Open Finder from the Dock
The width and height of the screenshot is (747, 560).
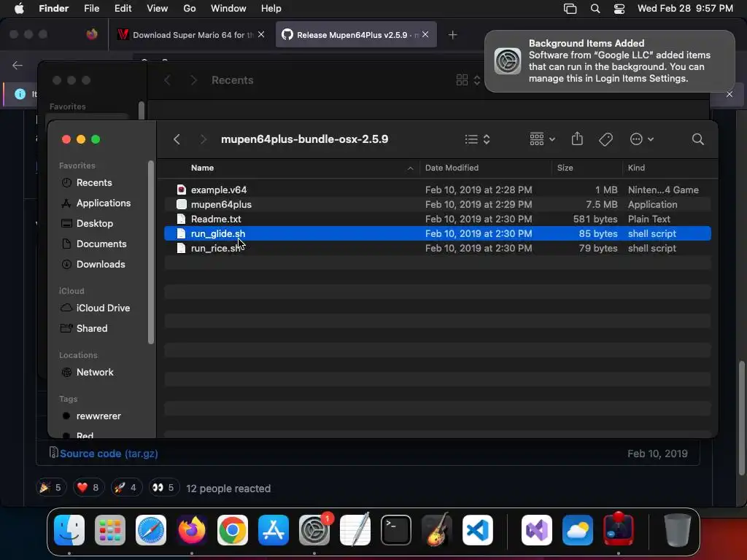click(69, 530)
